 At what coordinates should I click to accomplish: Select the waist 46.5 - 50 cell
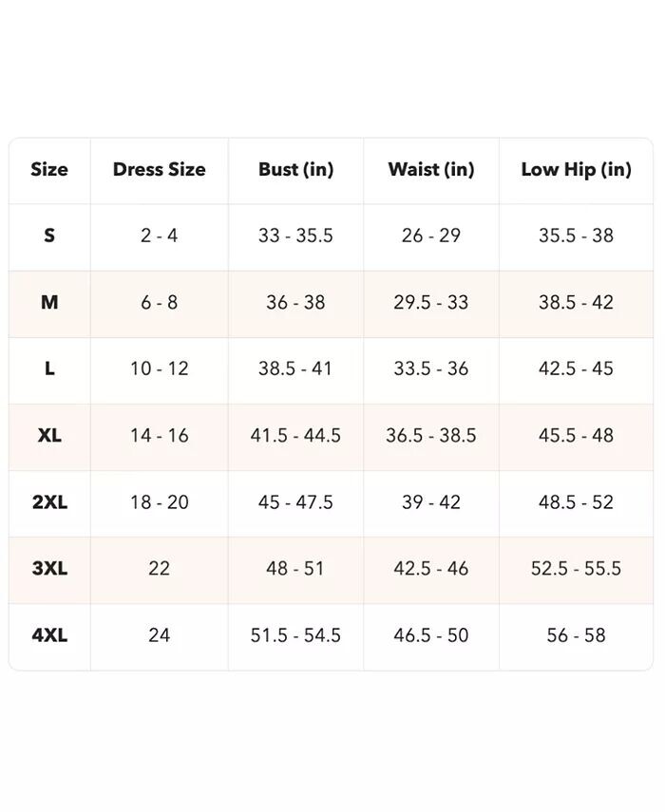coord(431,634)
